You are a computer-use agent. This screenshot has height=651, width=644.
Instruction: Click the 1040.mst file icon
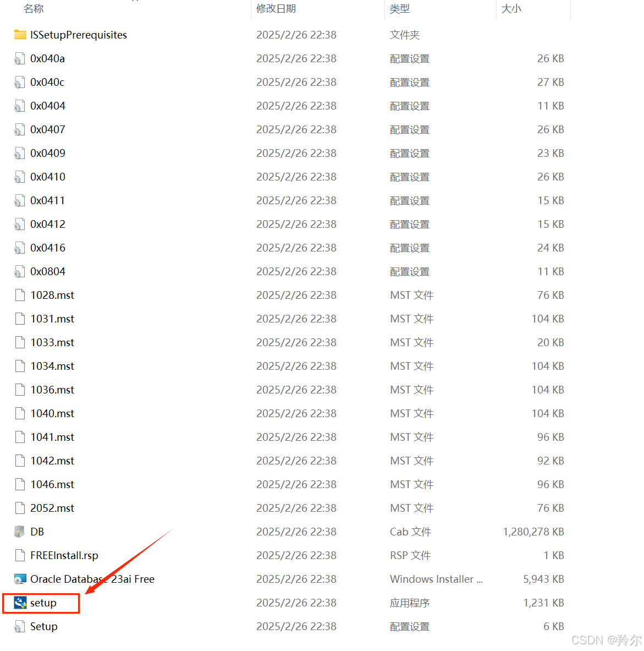(x=20, y=413)
